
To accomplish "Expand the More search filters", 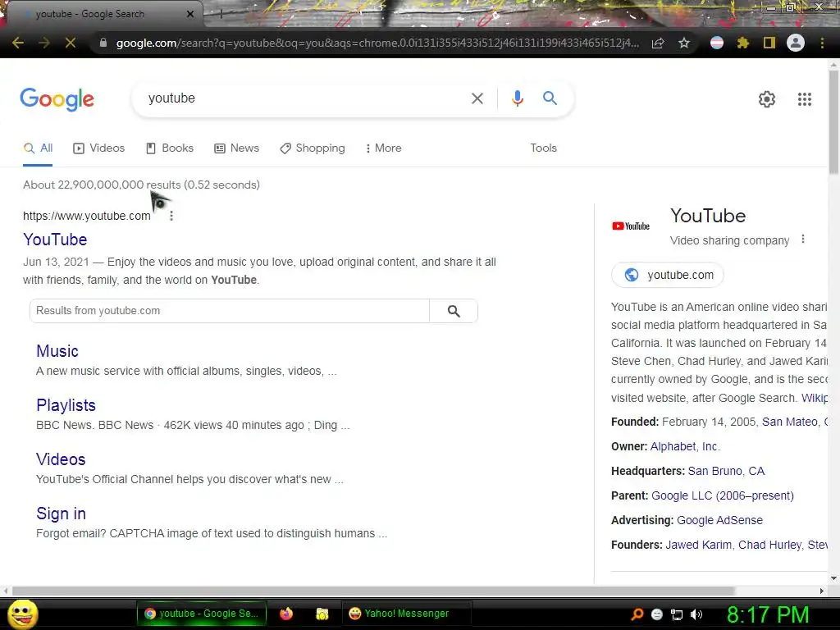I will (384, 148).
